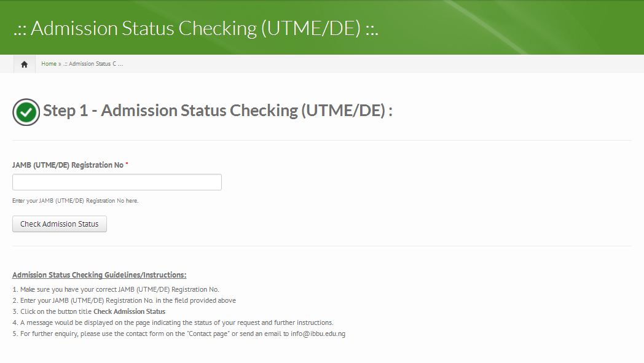Click the underlined Guidelines/Instructions heading
644x363 pixels.
tap(99, 275)
